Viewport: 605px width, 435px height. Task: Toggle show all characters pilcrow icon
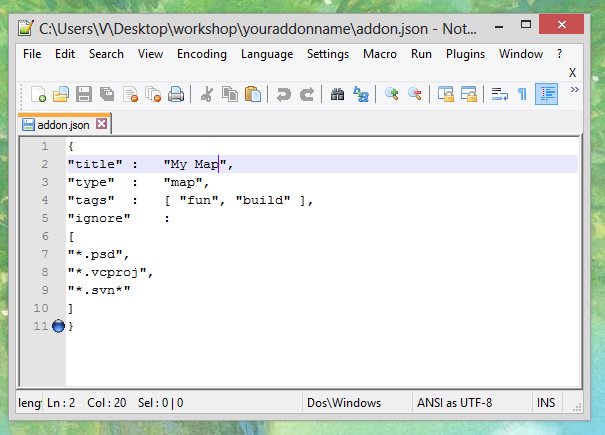[522, 95]
